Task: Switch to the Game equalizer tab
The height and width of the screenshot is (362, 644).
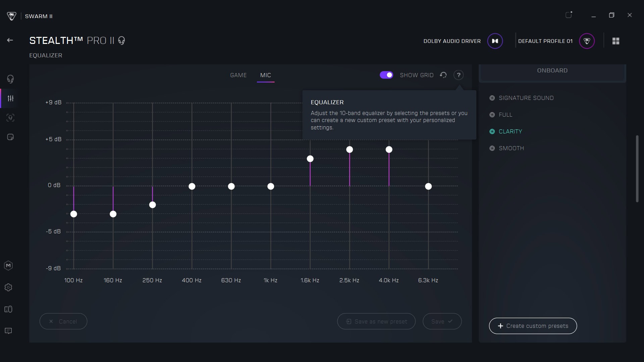Action: (238, 75)
